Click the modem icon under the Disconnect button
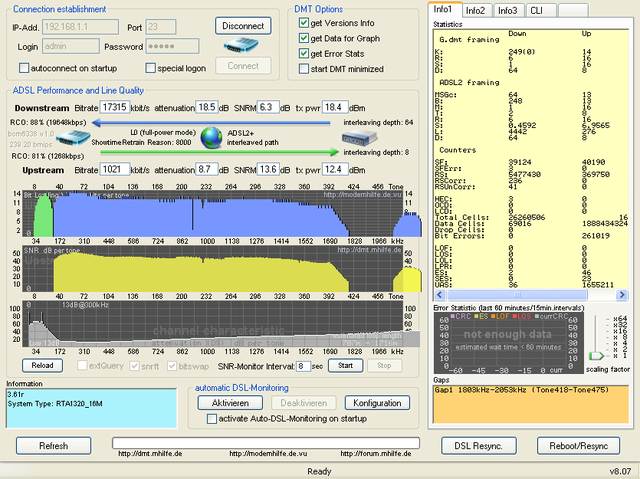 tap(241, 44)
